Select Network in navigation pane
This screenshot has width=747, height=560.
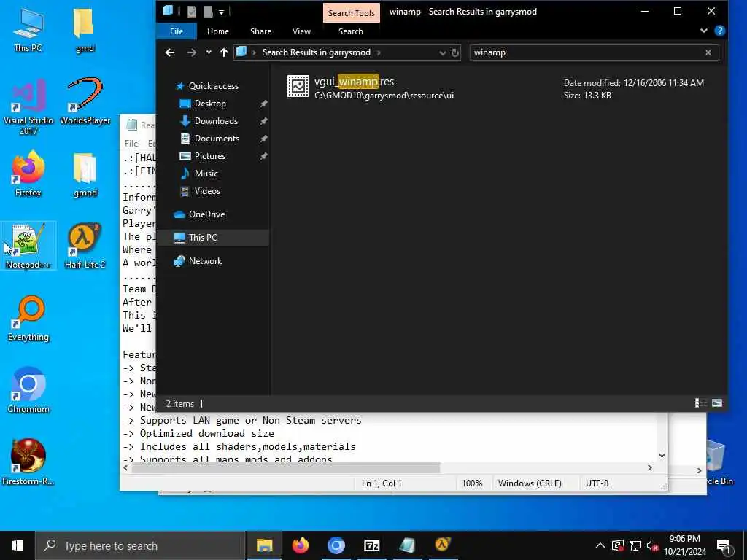(205, 261)
